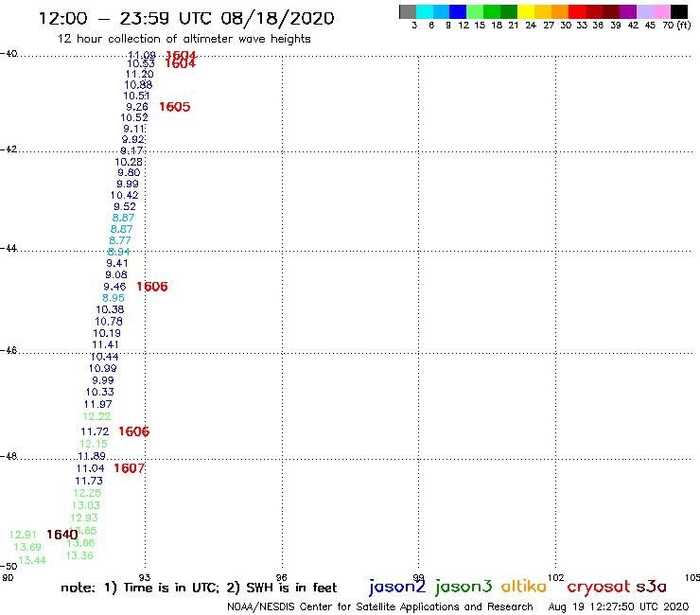Viewport: 700px width, 615px height.
Task: Click the wave height value 9.08
Action: (x=116, y=275)
